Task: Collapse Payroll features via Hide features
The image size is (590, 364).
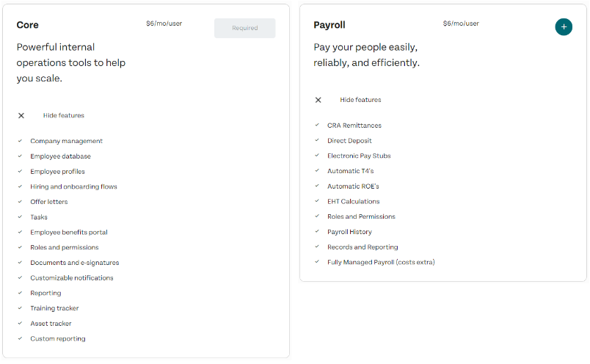Action: [x=360, y=101]
